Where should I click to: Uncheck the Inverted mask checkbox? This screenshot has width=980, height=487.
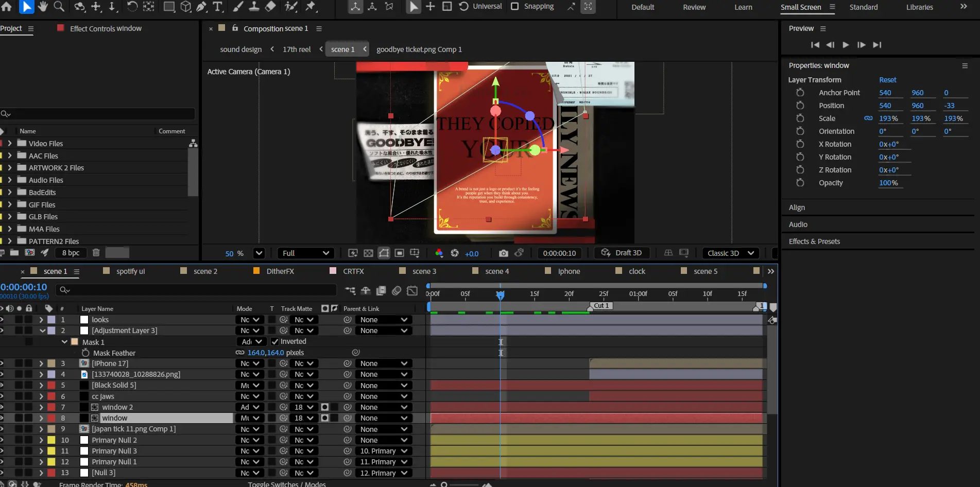[275, 342]
